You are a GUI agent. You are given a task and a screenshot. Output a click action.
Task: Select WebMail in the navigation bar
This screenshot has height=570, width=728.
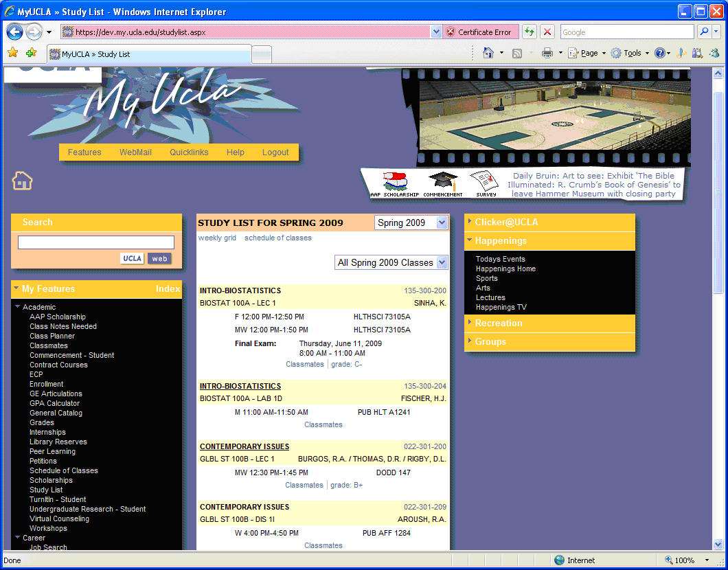[135, 152]
